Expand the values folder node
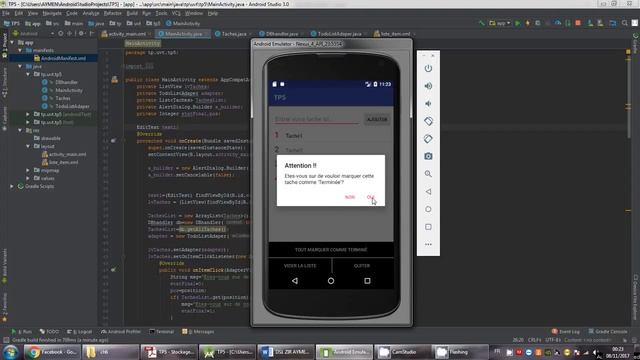 (28, 178)
